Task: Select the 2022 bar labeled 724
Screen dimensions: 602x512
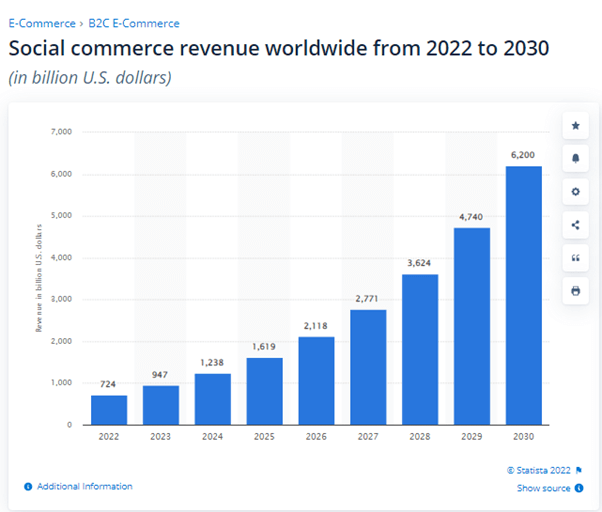Action: pyautogui.click(x=109, y=410)
